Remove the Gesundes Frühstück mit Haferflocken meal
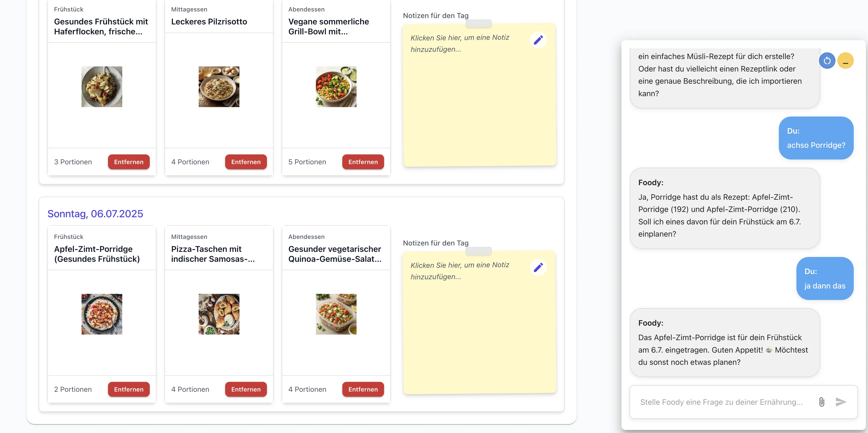868x433 pixels. 128,162
